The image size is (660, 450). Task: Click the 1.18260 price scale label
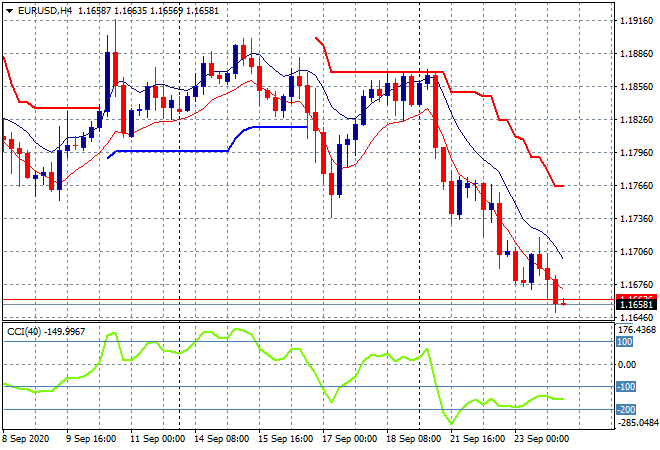636,120
